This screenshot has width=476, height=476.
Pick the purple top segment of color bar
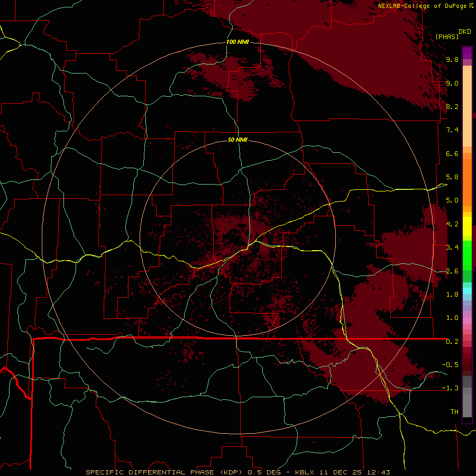pos(467,53)
